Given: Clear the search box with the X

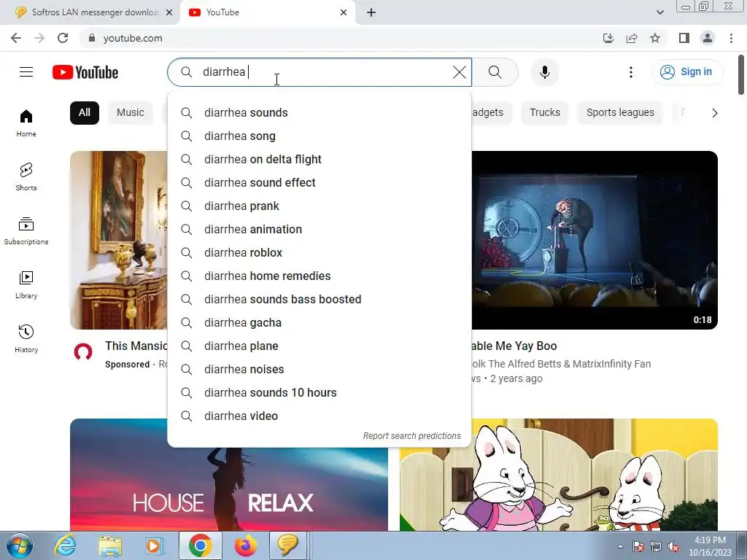Looking at the screenshot, I should (x=460, y=72).
